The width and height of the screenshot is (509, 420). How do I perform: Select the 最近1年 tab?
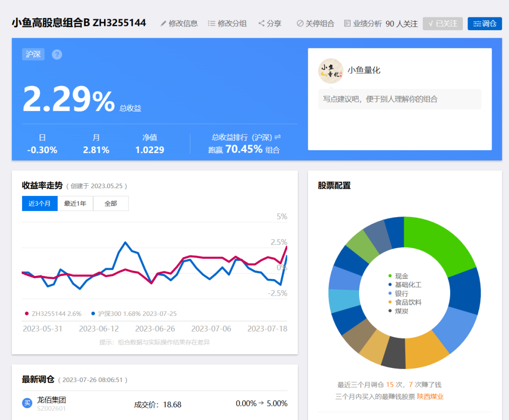pos(75,203)
